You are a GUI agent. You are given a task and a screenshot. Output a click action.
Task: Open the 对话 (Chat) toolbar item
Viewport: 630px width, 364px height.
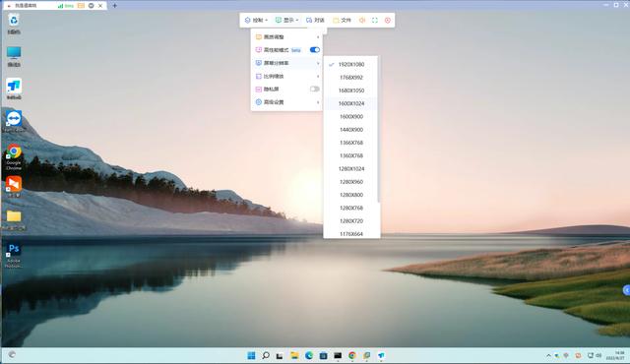[x=315, y=20]
